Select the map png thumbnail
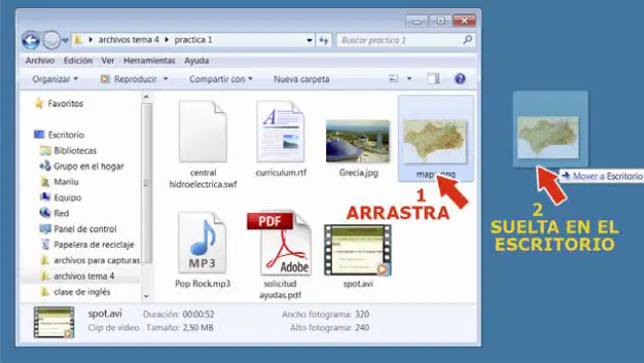Image resolution: width=644 pixels, height=363 pixels. (435, 142)
